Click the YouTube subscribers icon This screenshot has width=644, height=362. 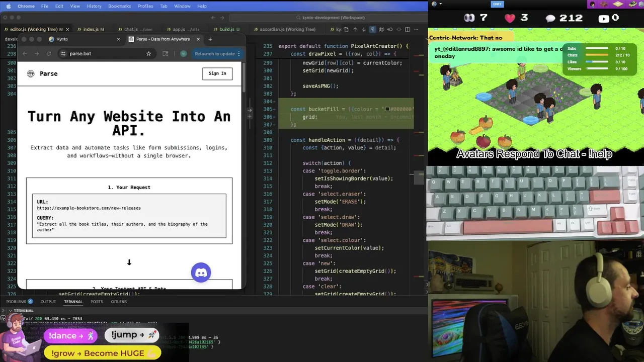coord(604,19)
